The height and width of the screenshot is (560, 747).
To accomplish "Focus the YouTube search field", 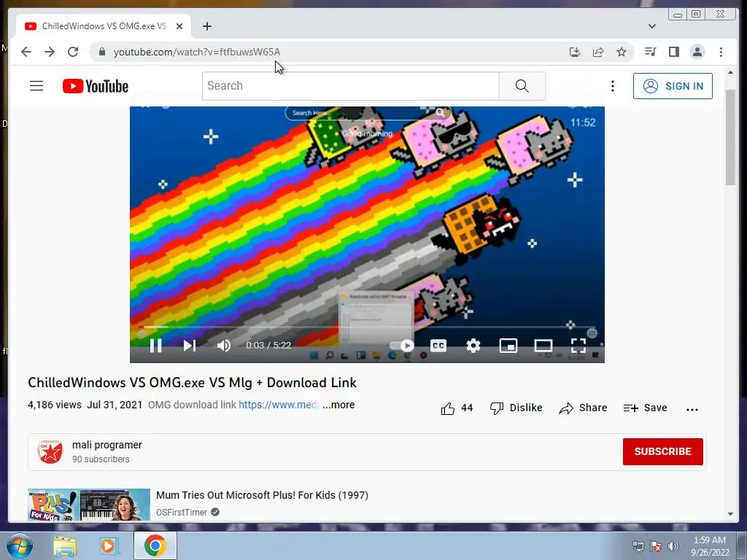I will (351, 86).
